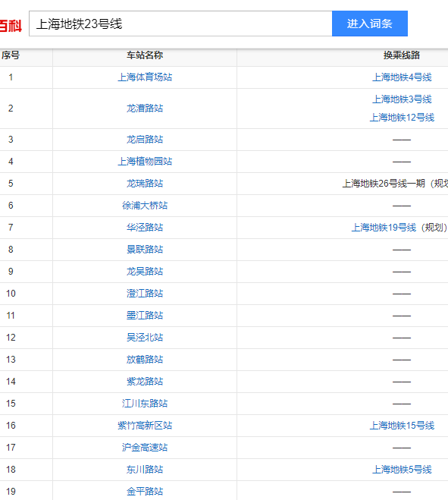Open the 华泾路站 link
Screen dimensions: 448x500
point(145,228)
